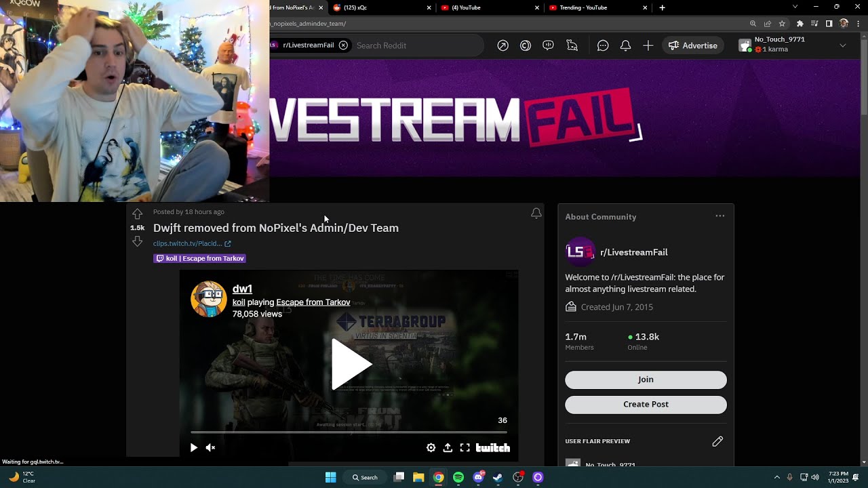This screenshot has height=488, width=868.
Task: Click the plus create post icon in header
Action: click(x=648, y=45)
